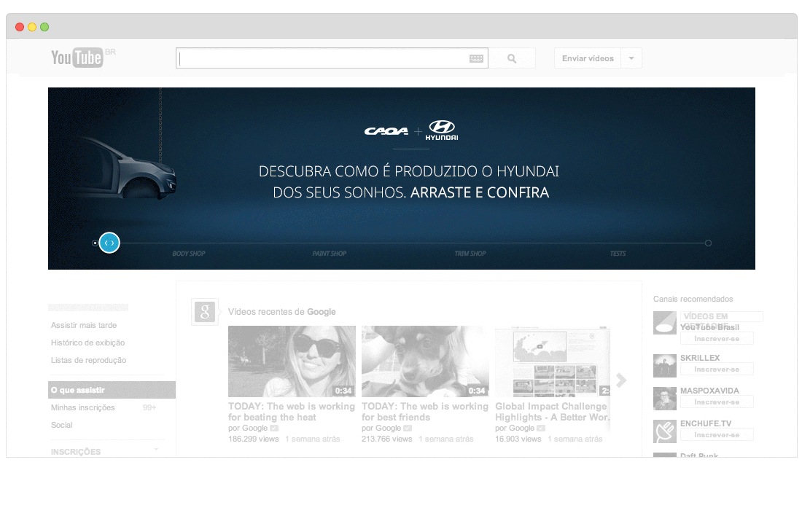Open the dropdown arrow beside Enviar vídeos

[x=631, y=58]
